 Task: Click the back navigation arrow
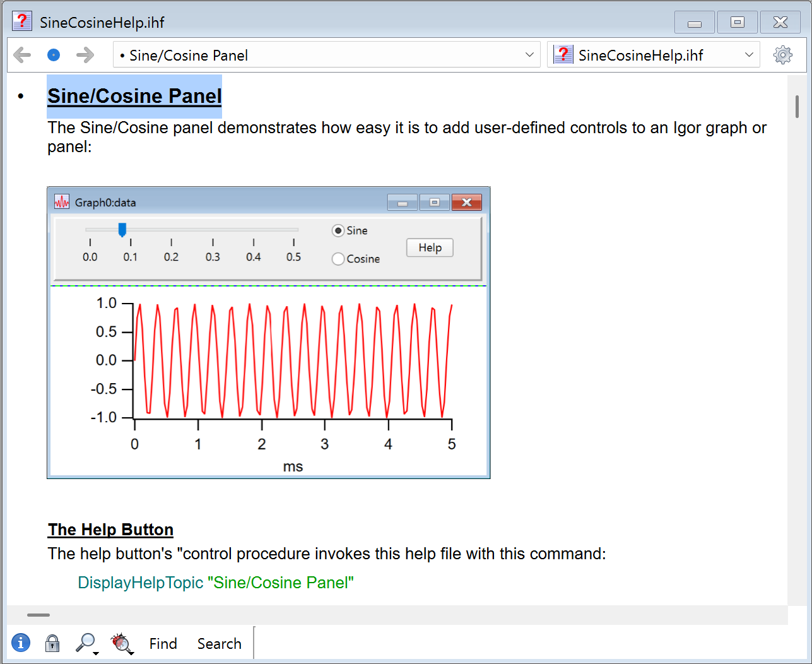coord(22,55)
